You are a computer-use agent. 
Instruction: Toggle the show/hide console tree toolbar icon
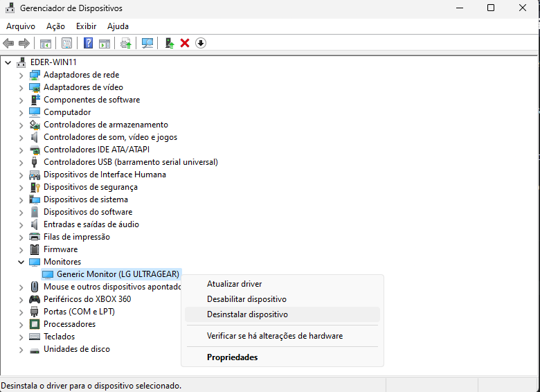[x=46, y=44]
